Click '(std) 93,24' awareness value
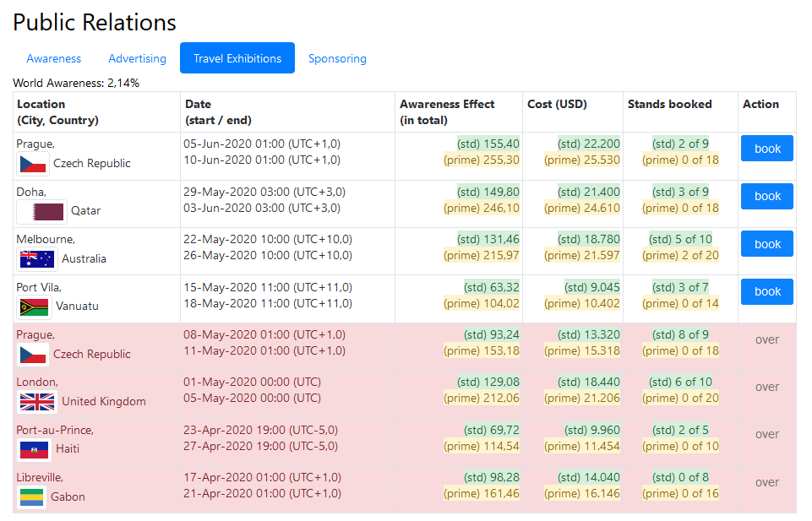The width and height of the screenshot is (812, 521). click(492, 334)
